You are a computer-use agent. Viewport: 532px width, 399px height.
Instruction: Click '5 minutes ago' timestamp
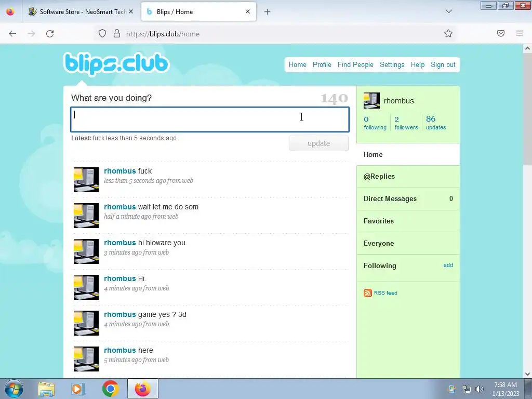(123, 360)
